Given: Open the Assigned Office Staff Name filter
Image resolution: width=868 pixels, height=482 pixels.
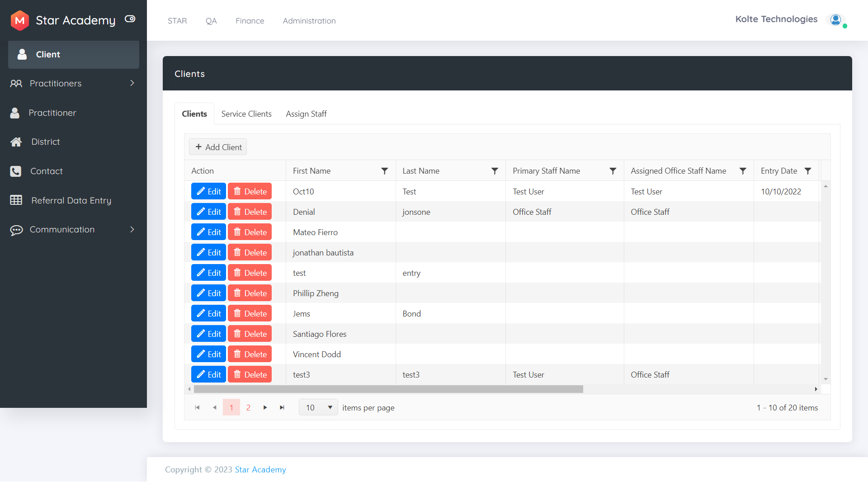Looking at the screenshot, I should coord(743,171).
